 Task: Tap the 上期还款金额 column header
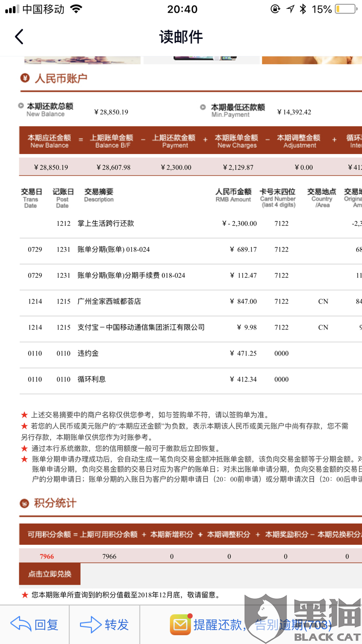(x=174, y=141)
